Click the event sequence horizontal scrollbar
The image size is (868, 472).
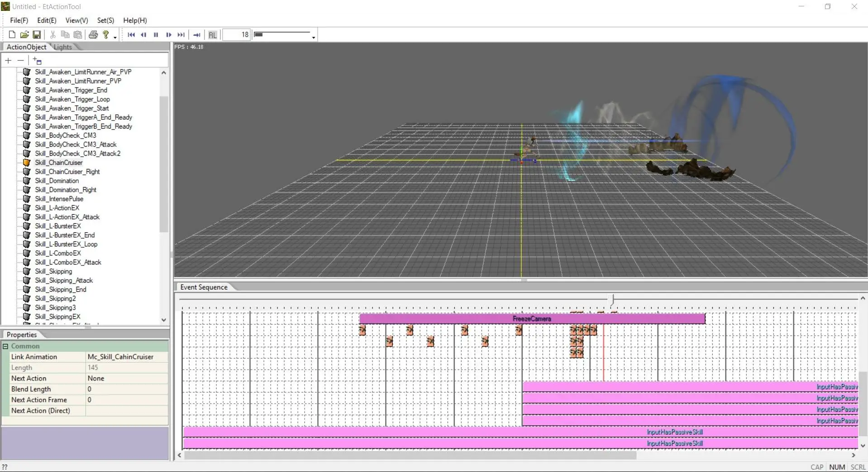coord(410,455)
